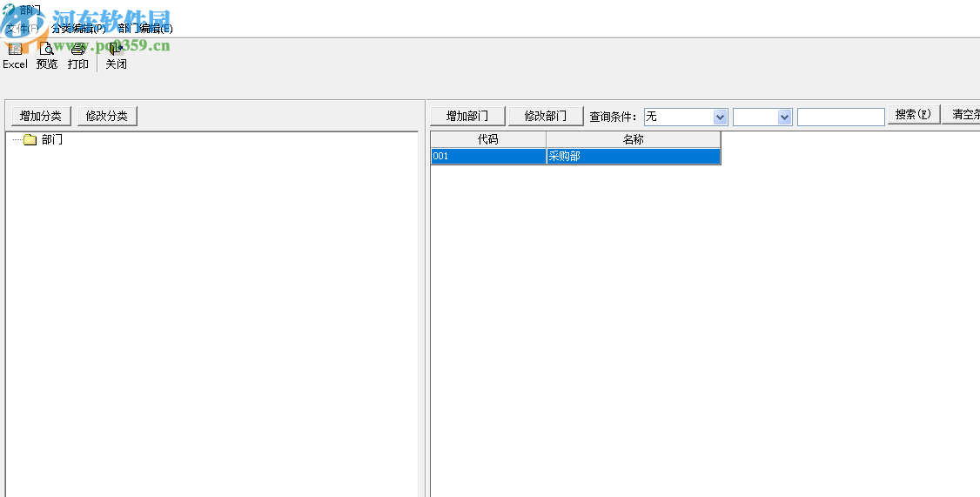Expand the empty operator dropdown beside 无
The height and width of the screenshot is (497, 980).
785,117
